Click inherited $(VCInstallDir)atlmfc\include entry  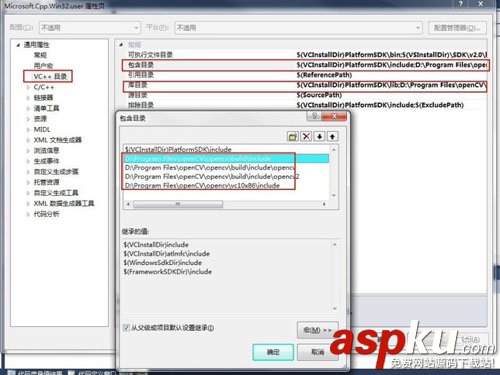click(x=167, y=254)
